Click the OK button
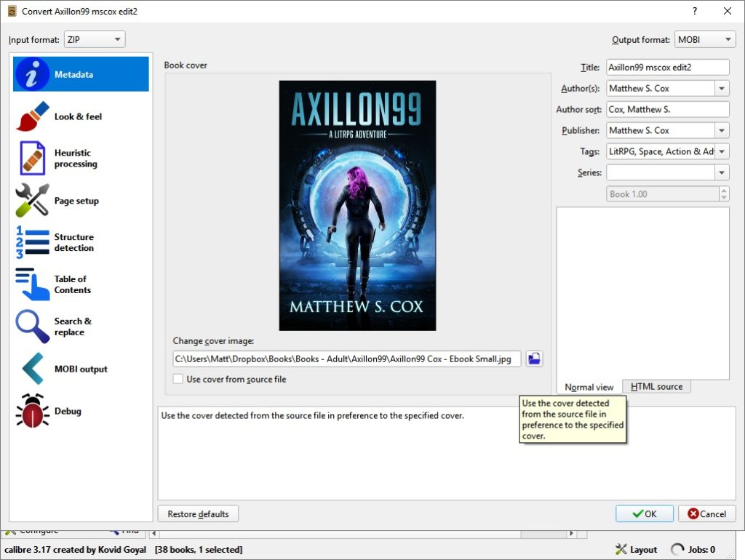 645,513
